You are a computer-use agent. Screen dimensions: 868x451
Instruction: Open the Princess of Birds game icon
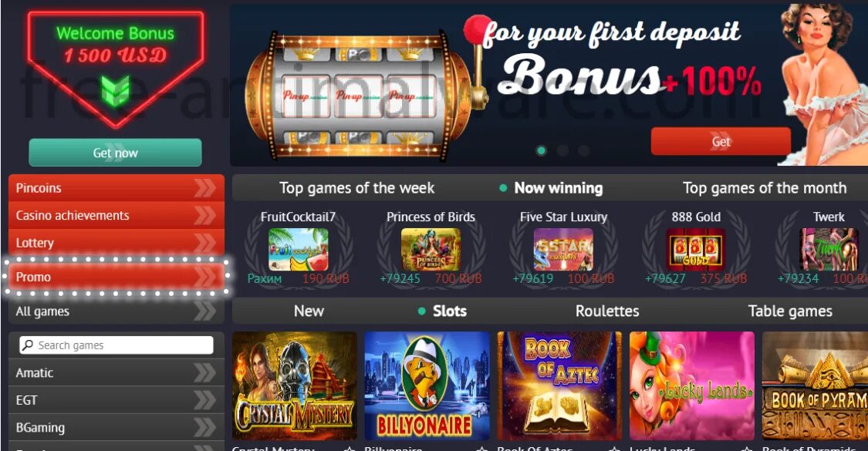431,250
